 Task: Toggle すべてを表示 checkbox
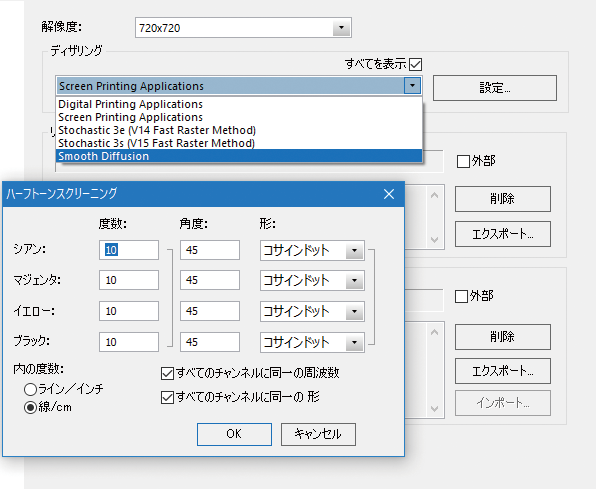coord(415,64)
